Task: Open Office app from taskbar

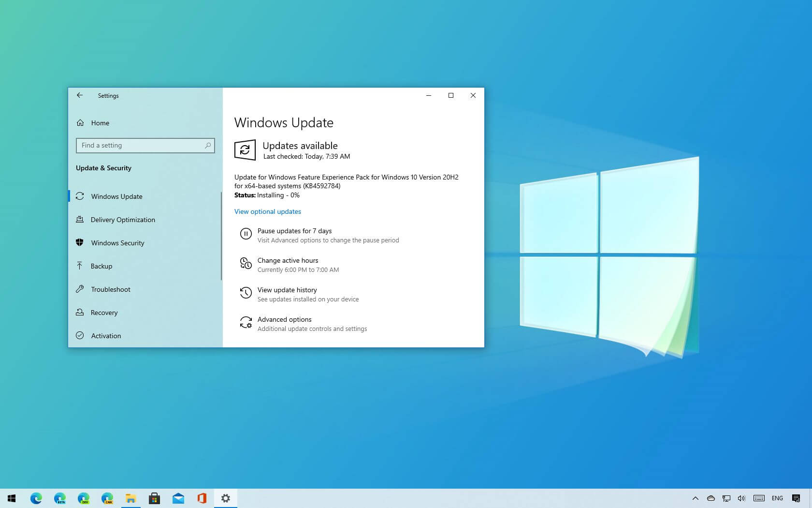Action: coord(202,498)
